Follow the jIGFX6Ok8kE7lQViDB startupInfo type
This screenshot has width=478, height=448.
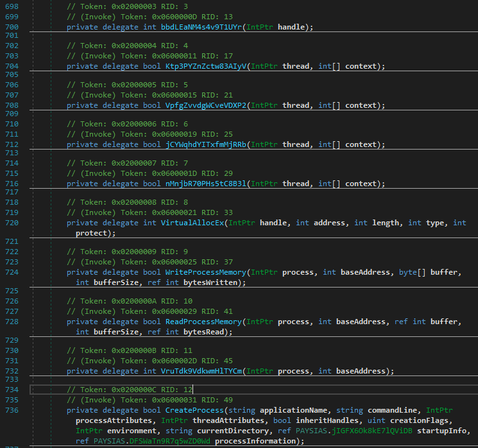point(371,431)
